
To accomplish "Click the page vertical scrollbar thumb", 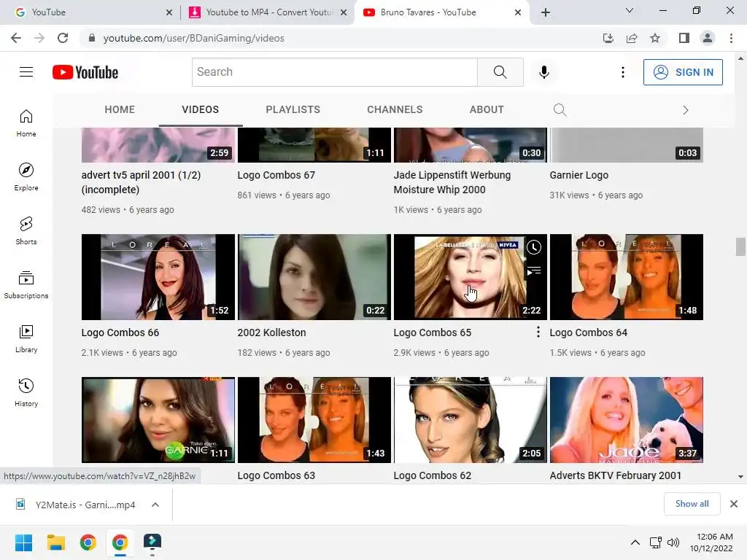I will (740, 246).
